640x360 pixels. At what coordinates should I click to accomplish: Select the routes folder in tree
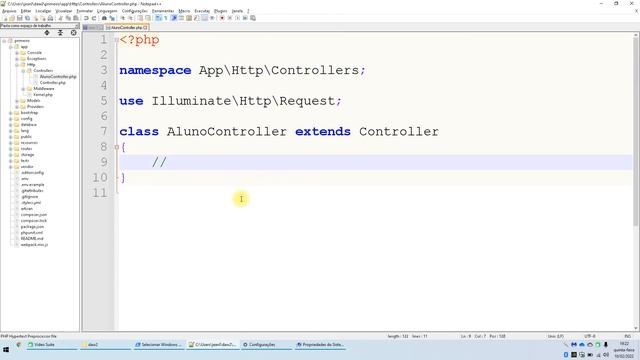[x=26, y=149]
